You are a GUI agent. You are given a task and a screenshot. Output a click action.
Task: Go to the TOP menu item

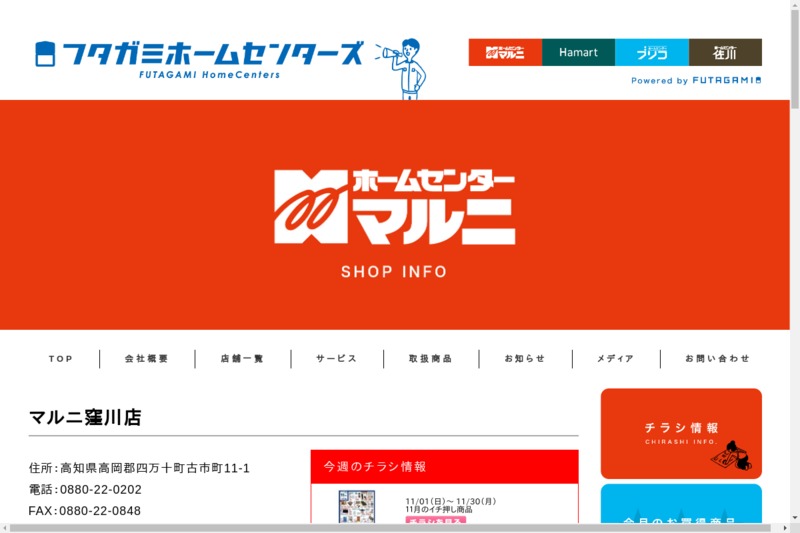(61, 359)
